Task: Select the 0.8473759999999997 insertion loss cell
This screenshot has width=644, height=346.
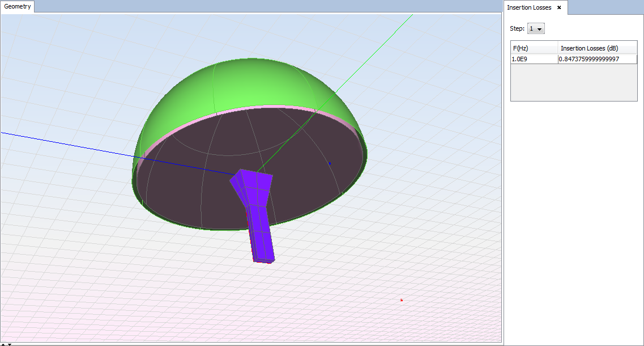Action: pos(597,59)
